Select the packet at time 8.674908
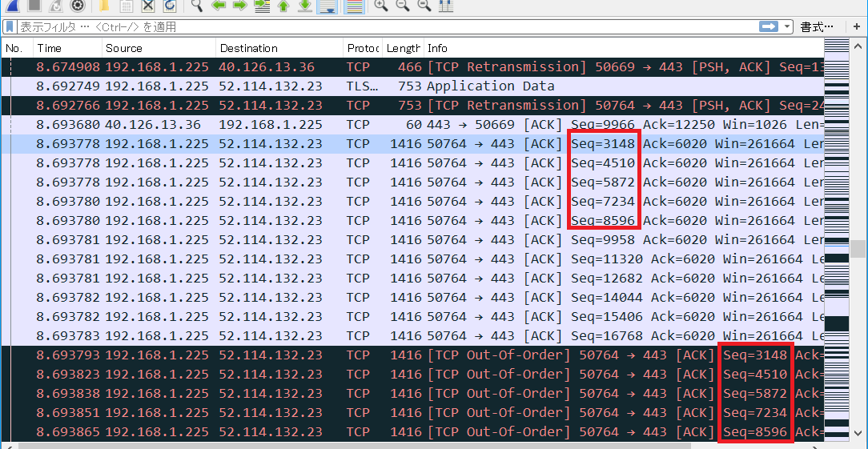 click(x=412, y=67)
